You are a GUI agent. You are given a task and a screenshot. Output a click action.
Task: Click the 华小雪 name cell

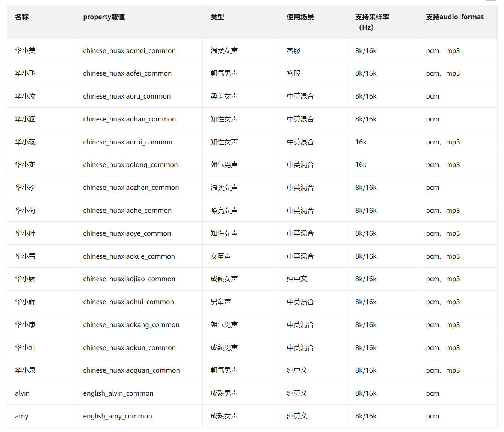click(x=25, y=256)
